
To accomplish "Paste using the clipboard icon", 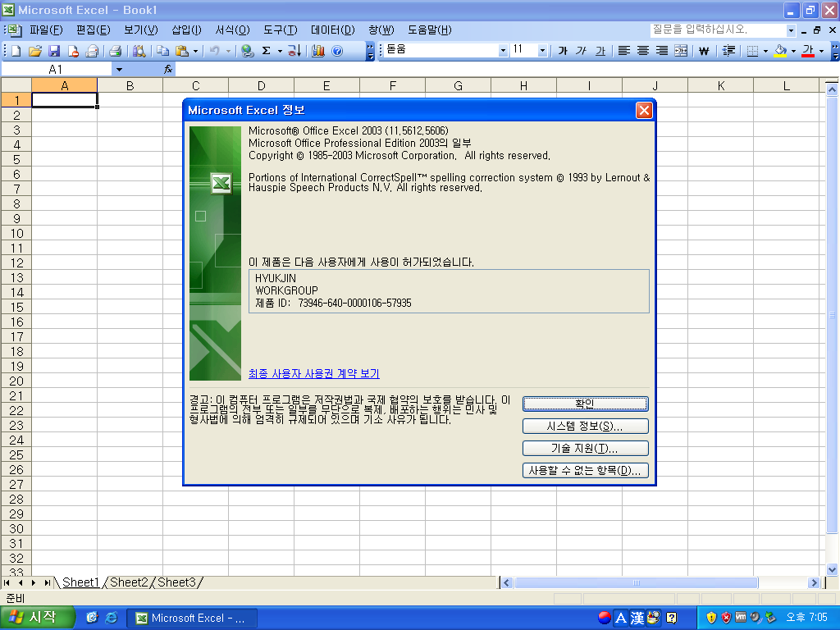I will 182,51.
